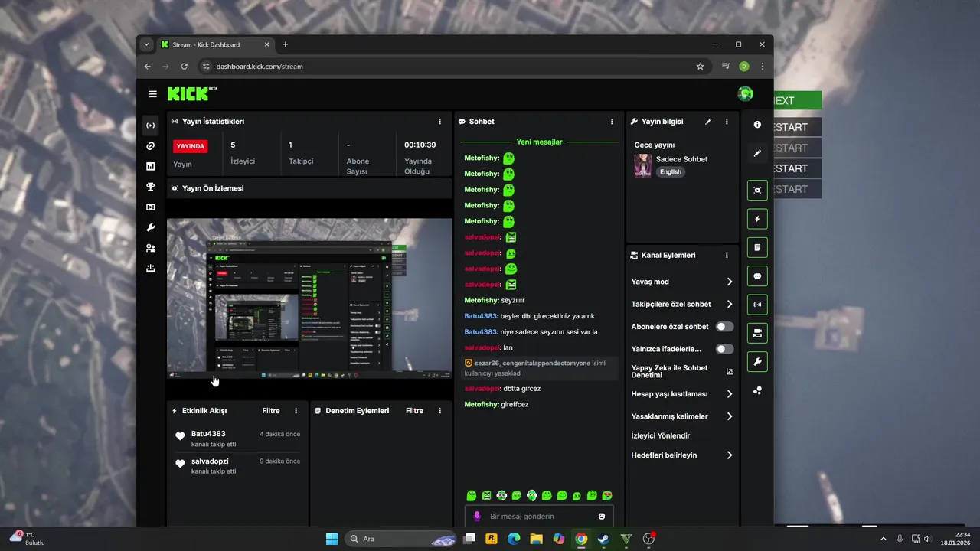This screenshot has width=980, height=551.
Task: Expand Takipçilere özel sohbet option
Action: tap(681, 304)
